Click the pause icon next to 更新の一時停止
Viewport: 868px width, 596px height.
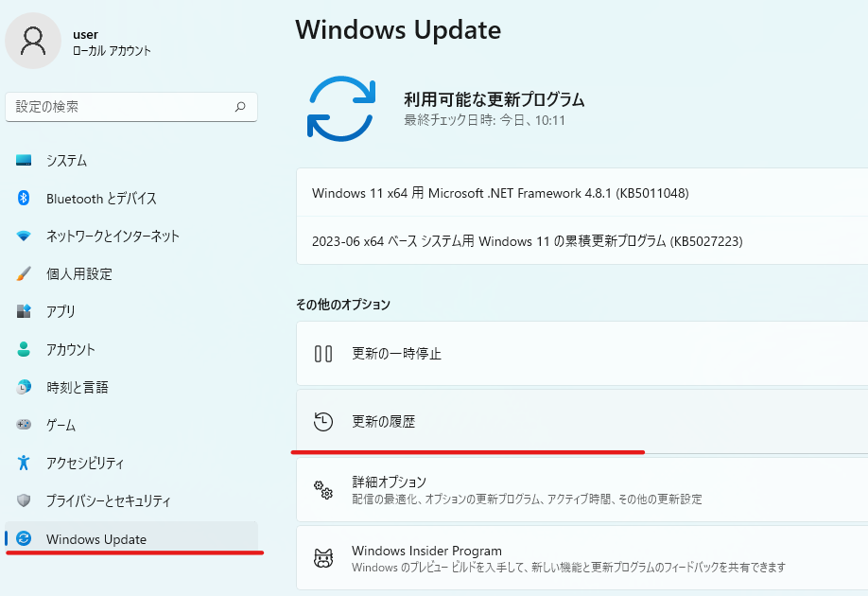click(x=324, y=353)
